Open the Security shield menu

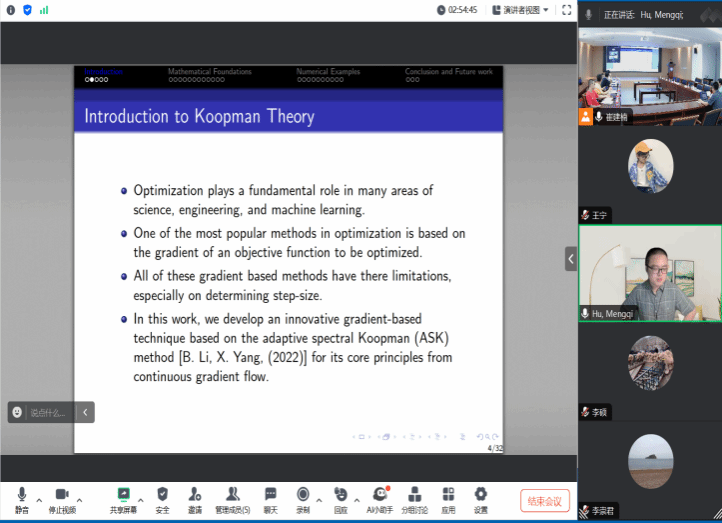[162, 495]
